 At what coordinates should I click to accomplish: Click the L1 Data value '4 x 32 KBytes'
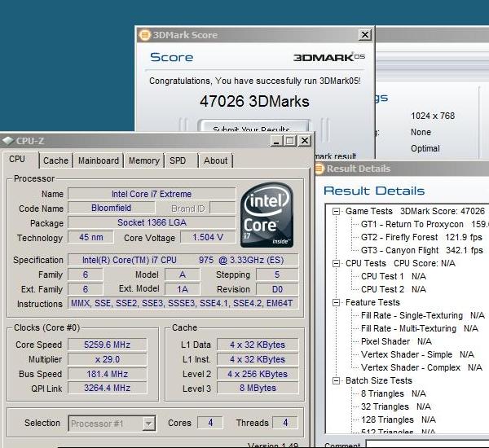point(258,345)
